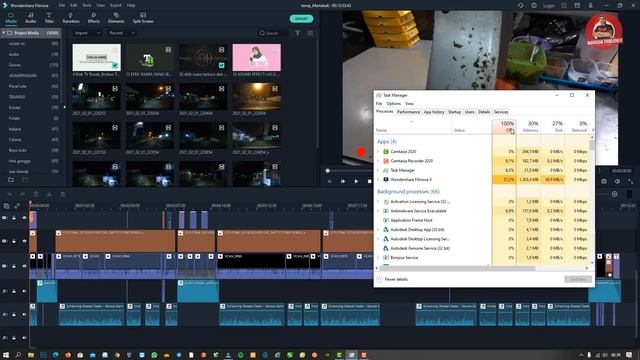The width and height of the screenshot is (640, 360).
Task: Click the Autodesk Desktop App process icon
Action: coord(386,230)
